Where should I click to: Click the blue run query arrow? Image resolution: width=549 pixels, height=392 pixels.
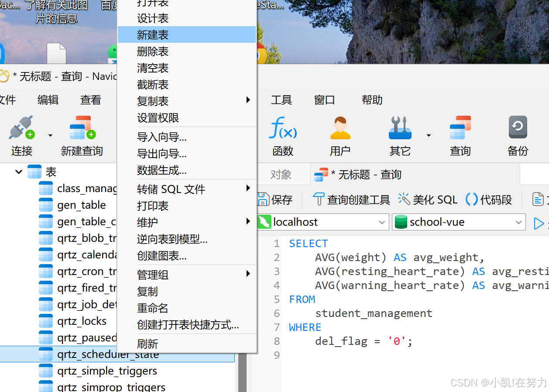(x=539, y=224)
